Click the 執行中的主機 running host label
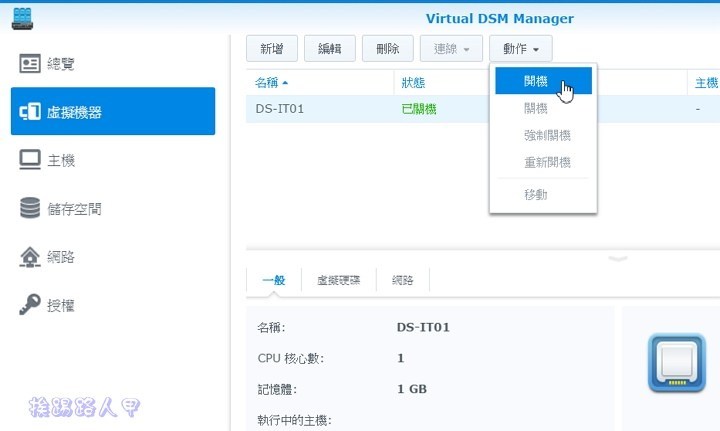The height and width of the screenshot is (431, 720). (294, 420)
